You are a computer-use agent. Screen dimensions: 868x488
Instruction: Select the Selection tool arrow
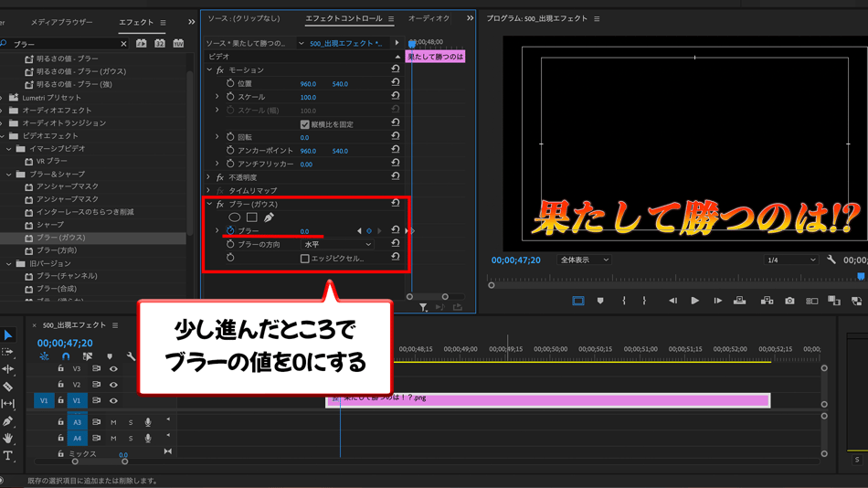coord(8,335)
